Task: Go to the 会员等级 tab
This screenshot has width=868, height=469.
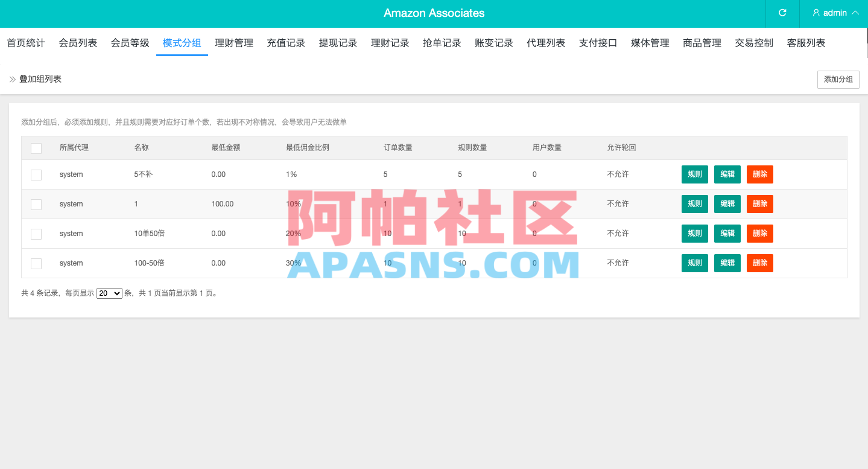Action: click(130, 43)
